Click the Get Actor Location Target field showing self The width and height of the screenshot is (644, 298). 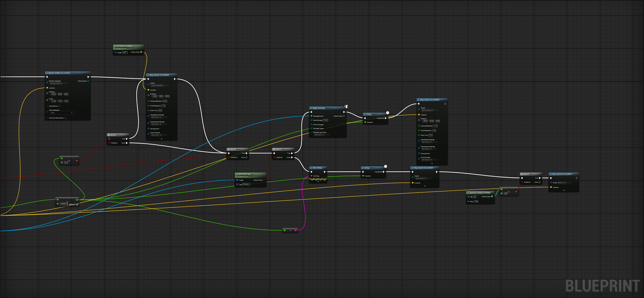tap(125, 52)
